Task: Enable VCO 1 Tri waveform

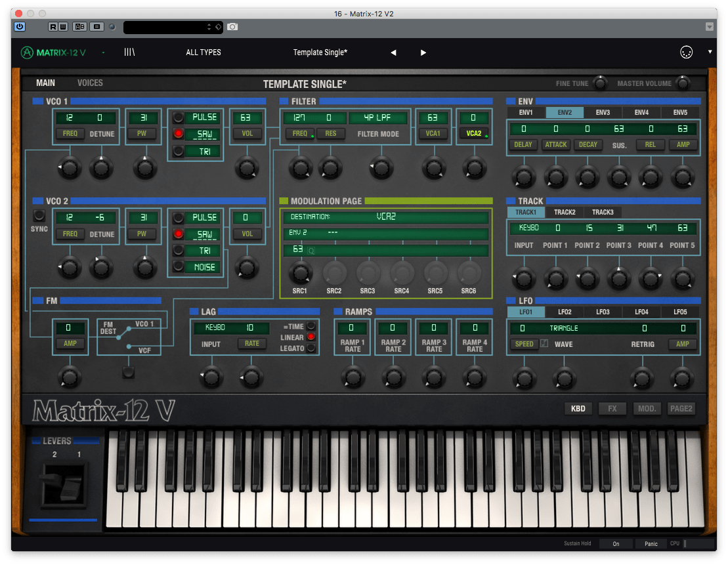Action: pyautogui.click(x=178, y=151)
